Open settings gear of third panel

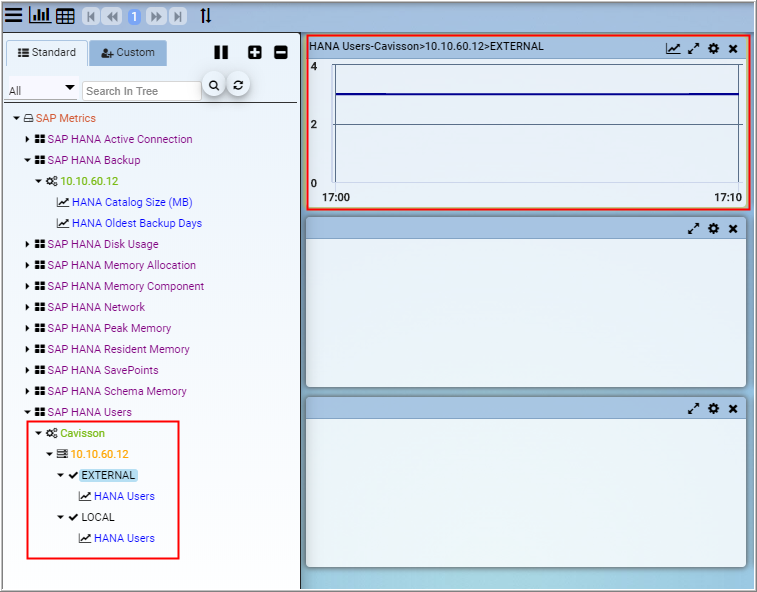tap(713, 409)
